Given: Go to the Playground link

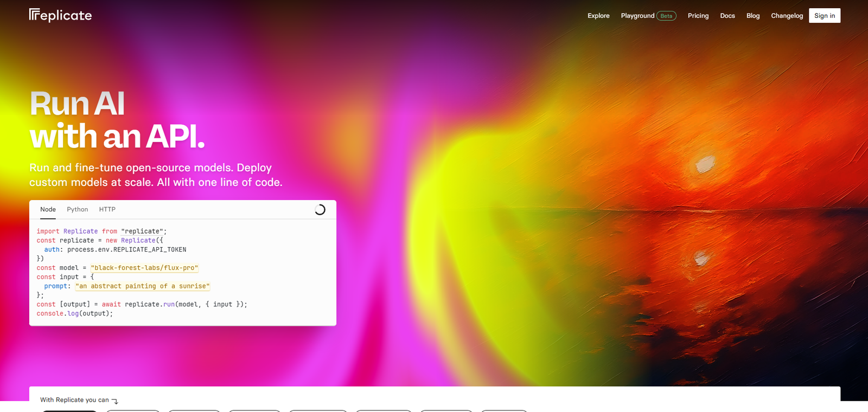Looking at the screenshot, I should pyautogui.click(x=637, y=16).
